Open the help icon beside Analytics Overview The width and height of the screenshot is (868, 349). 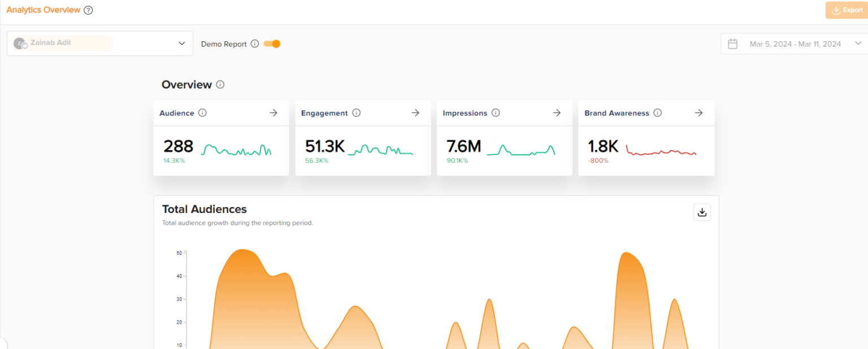point(88,10)
